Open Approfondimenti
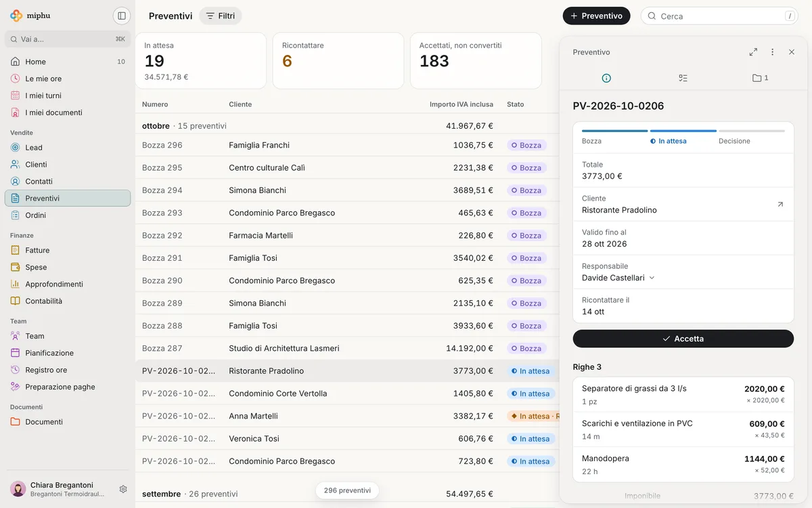The width and height of the screenshot is (812, 508). coord(68,284)
